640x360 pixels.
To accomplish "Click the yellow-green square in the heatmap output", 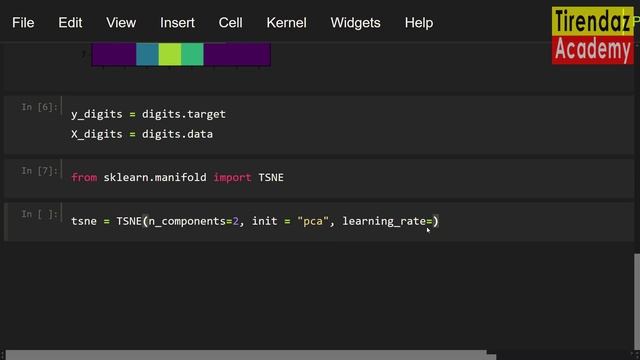I will click(x=169, y=54).
